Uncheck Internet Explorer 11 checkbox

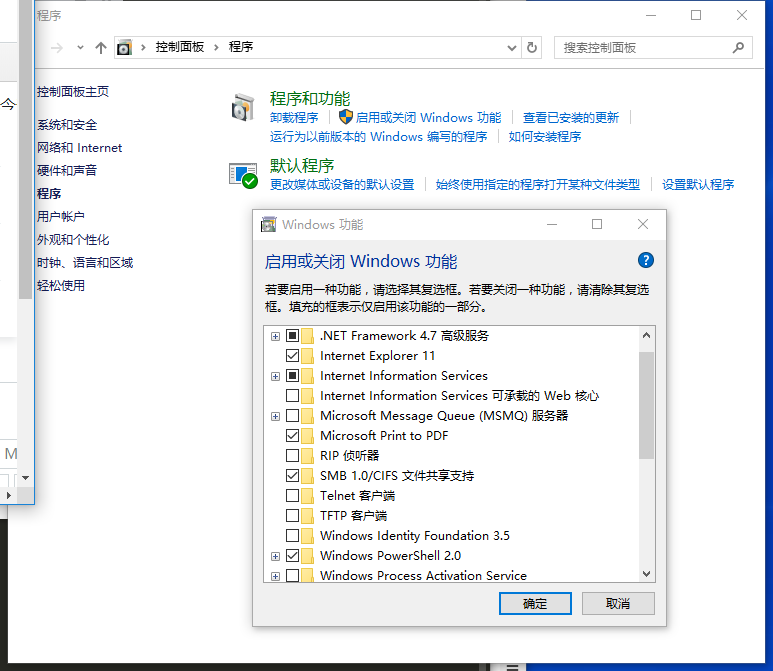tap(292, 355)
